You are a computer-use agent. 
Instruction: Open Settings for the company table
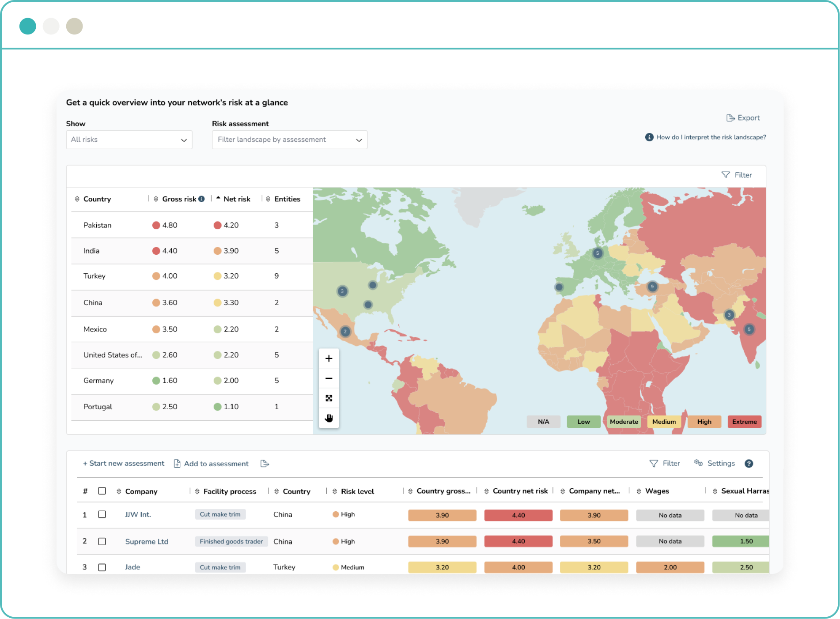pos(715,463)
